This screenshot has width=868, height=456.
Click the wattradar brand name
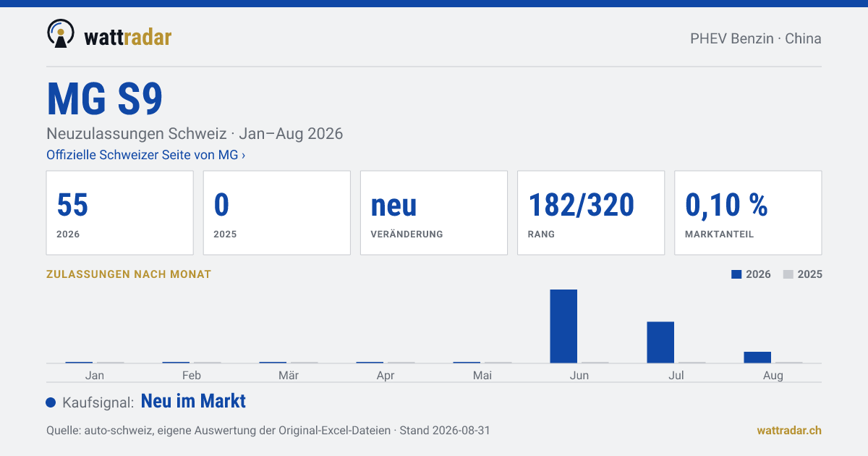(127, 36)
